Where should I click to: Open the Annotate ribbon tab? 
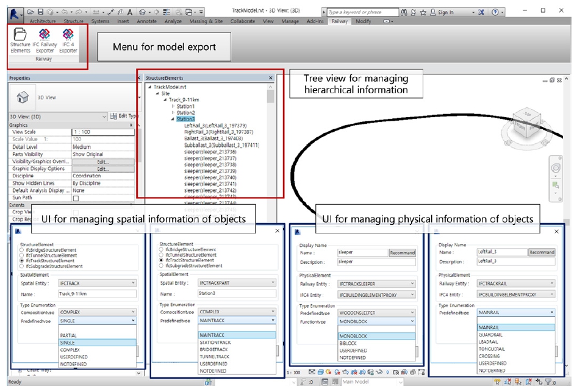click(146, 21)
